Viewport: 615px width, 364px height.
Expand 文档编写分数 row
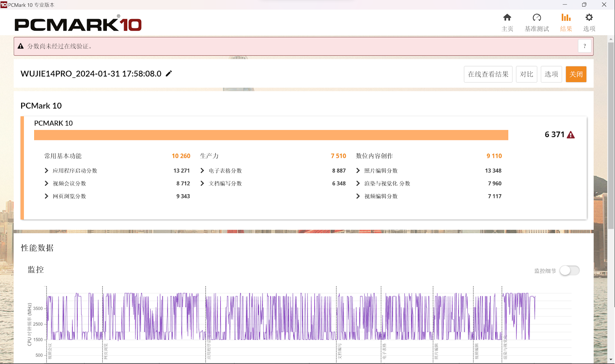202,184
